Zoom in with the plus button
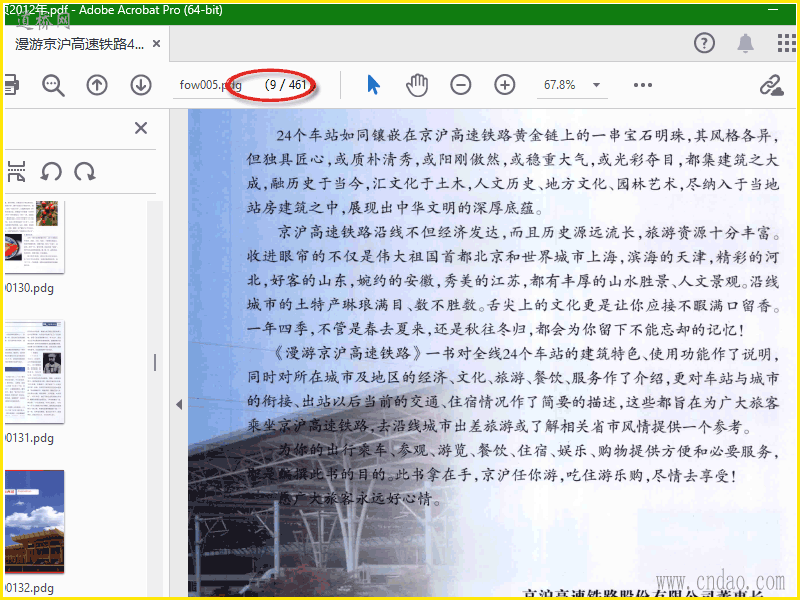 [x=505, y=85]
